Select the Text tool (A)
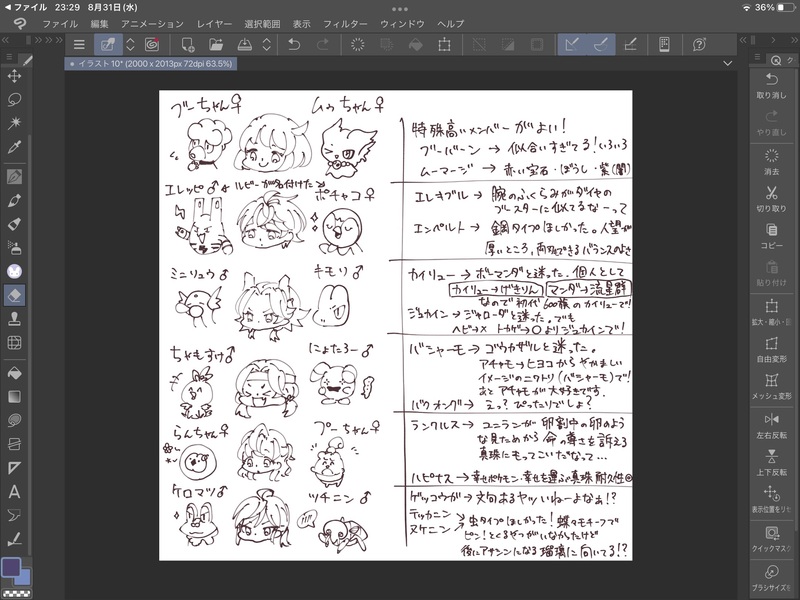This screenshot has height=600, width=800. click(x=14, y=492)
